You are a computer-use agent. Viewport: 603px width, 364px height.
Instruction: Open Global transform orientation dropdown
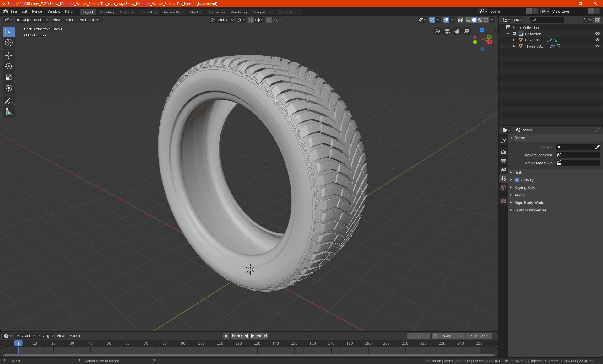(222, 20)
